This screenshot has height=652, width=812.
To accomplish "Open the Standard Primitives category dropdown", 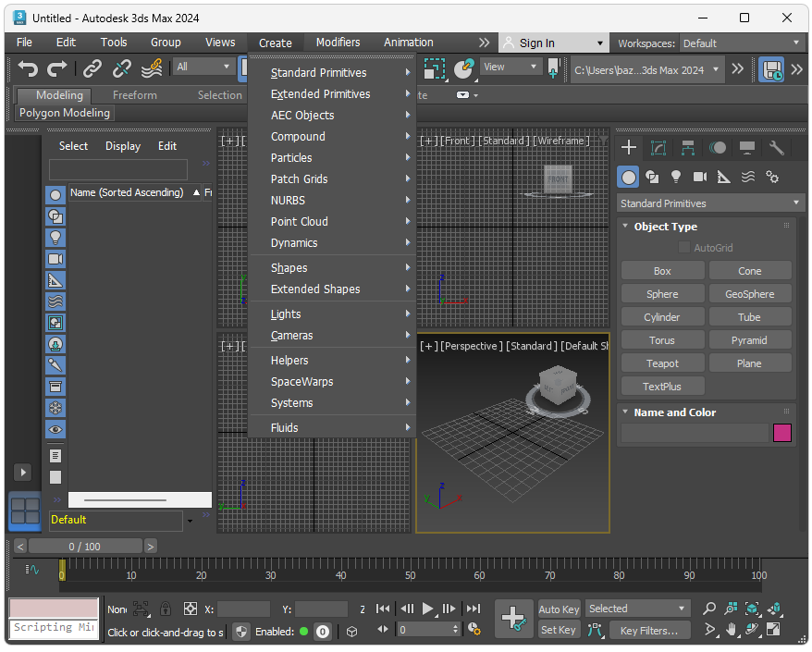I will tap(710, 203).
